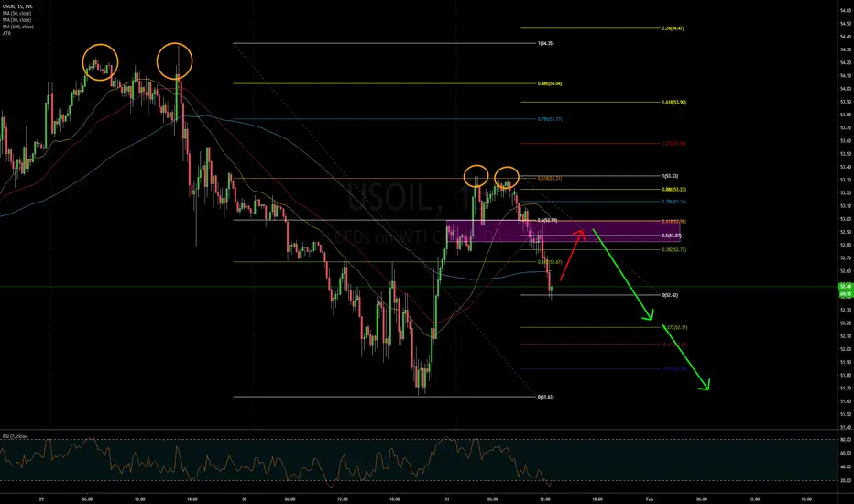Select the purple resistance zone rectangle
The width and height of the screenshot is (854, 504).
point(564,231)
